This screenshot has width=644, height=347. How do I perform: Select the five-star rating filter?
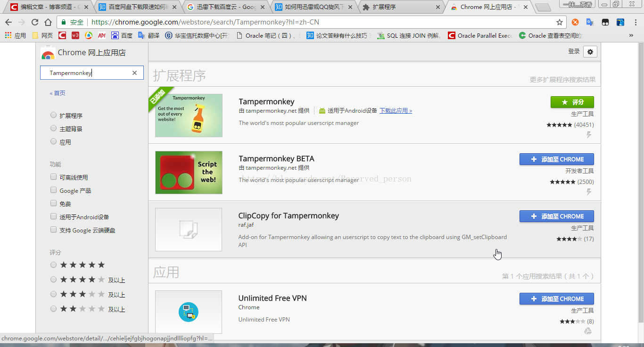tap(53, 265)
